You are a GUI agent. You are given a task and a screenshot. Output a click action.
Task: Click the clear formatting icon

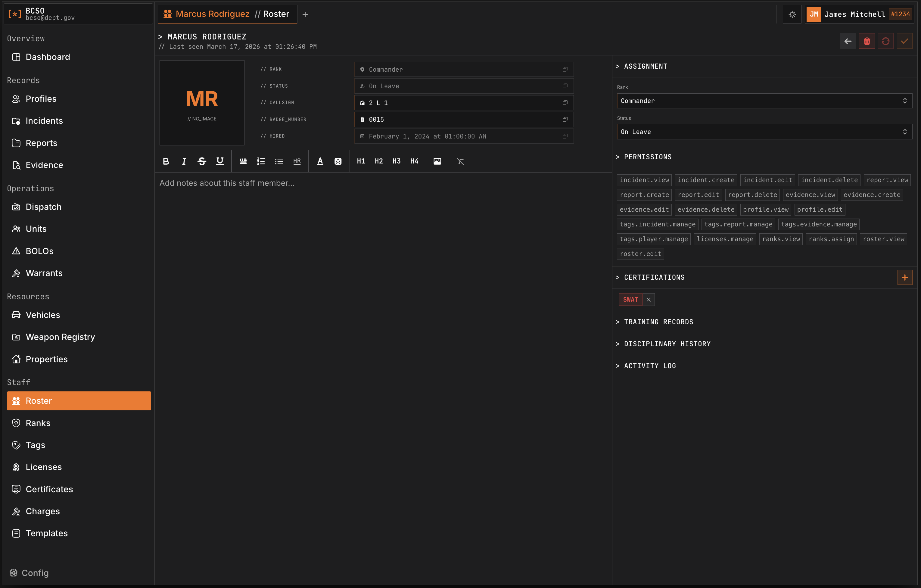(460, 161)
